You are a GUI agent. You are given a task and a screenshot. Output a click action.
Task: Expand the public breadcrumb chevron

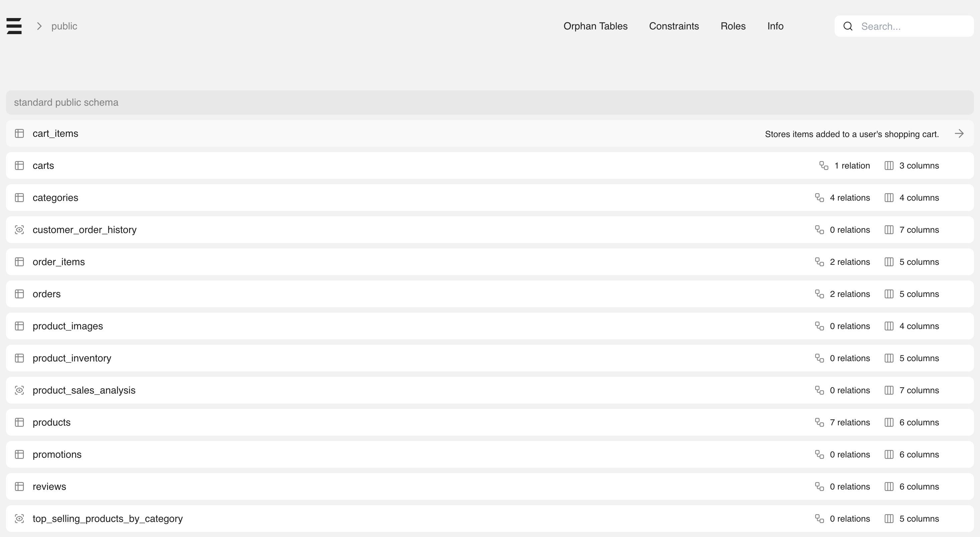[38, 26]
